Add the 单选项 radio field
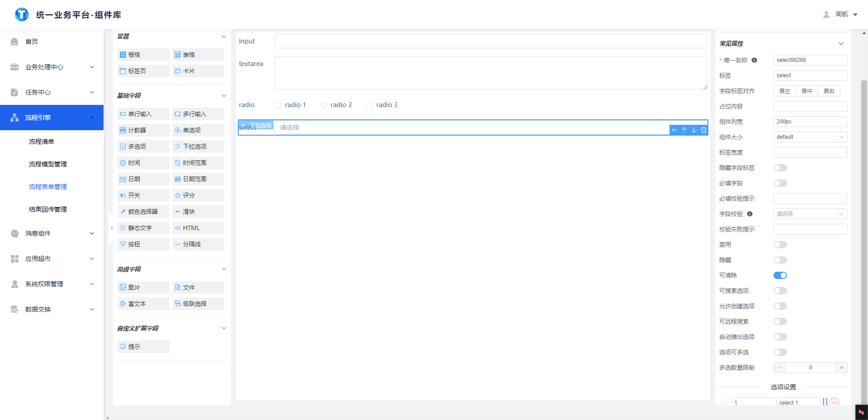This screenshot has width=868, height=420. 198,130
